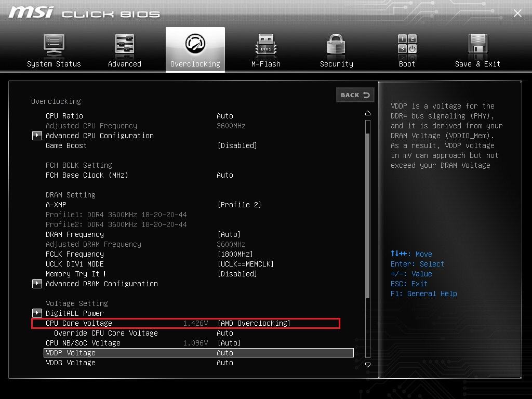The height and width of the screenshot is (399, 532).
Task: Switch to the Advanced tab label
Action: (125, 64)
